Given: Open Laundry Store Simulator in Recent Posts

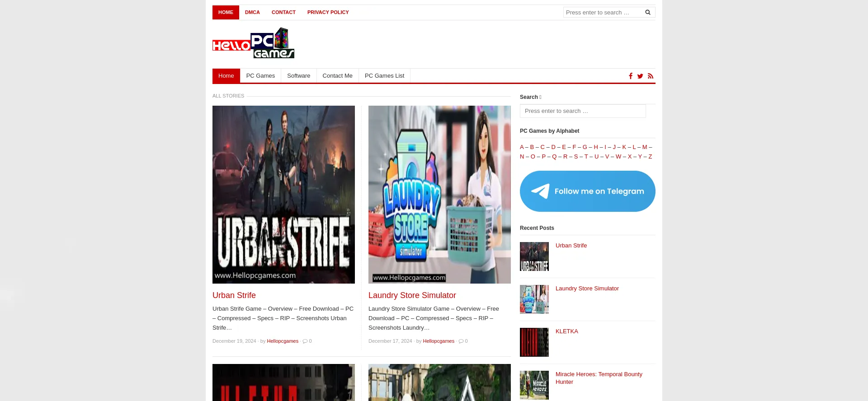Looking at the screenshot, I should click(587, 289).
